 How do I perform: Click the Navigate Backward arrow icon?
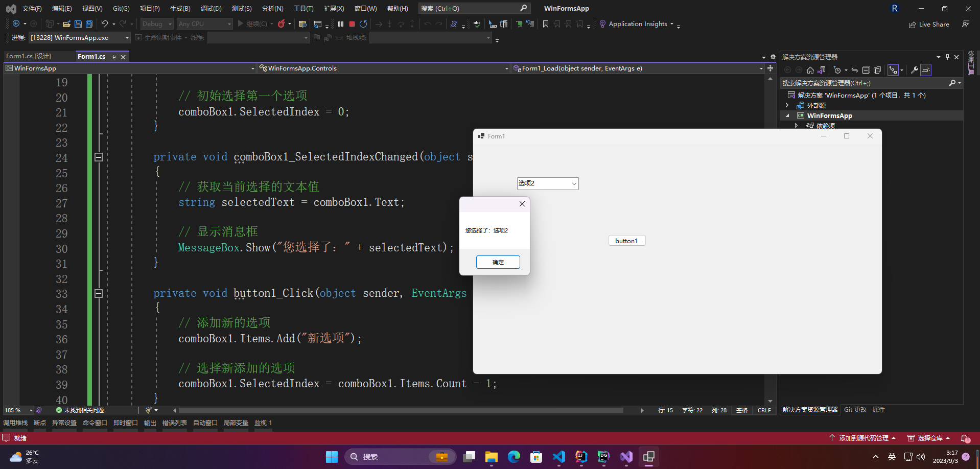tap(16, 24)
